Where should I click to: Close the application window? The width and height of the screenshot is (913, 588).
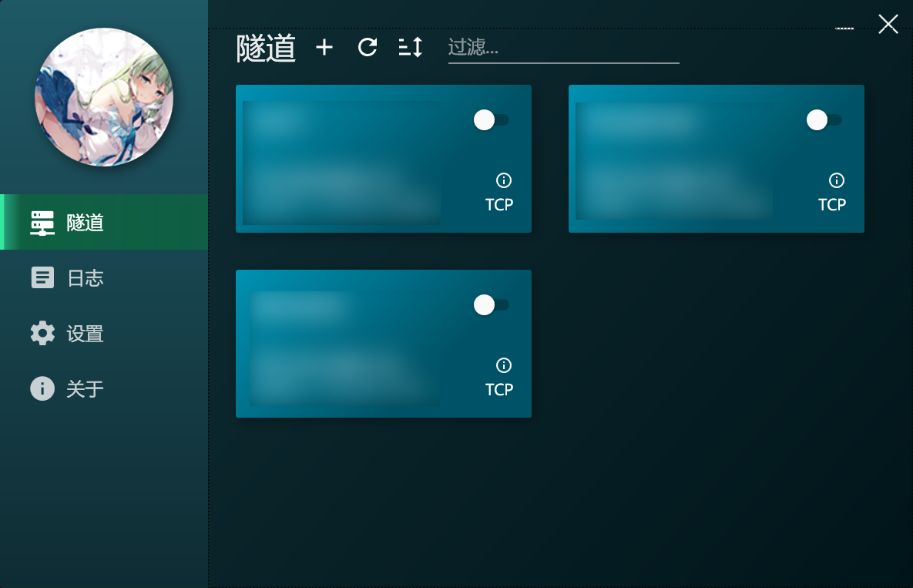coord(888,24)
